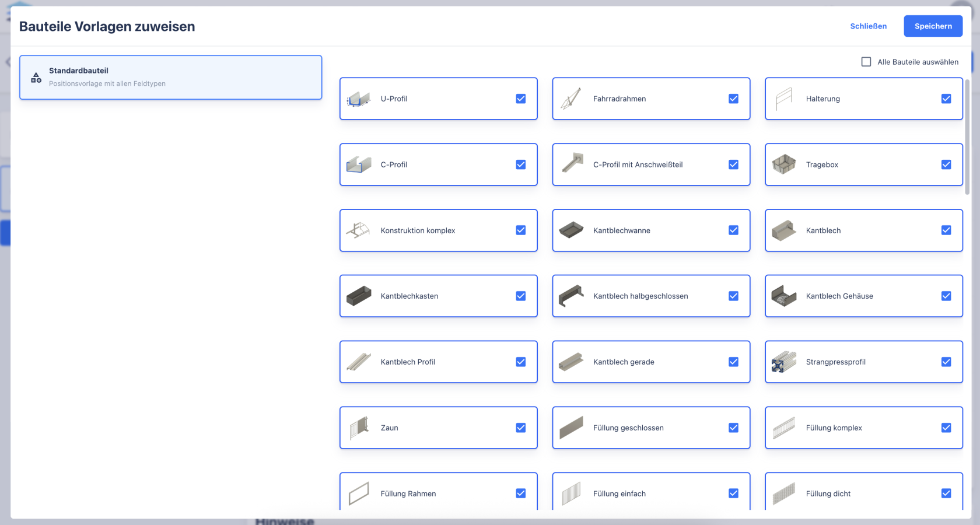Image resolution: width=980 pixels, height=525 pixels.
Task: Click the Strangpressprofil extrusion icon
Action: (x=785, y=362)
